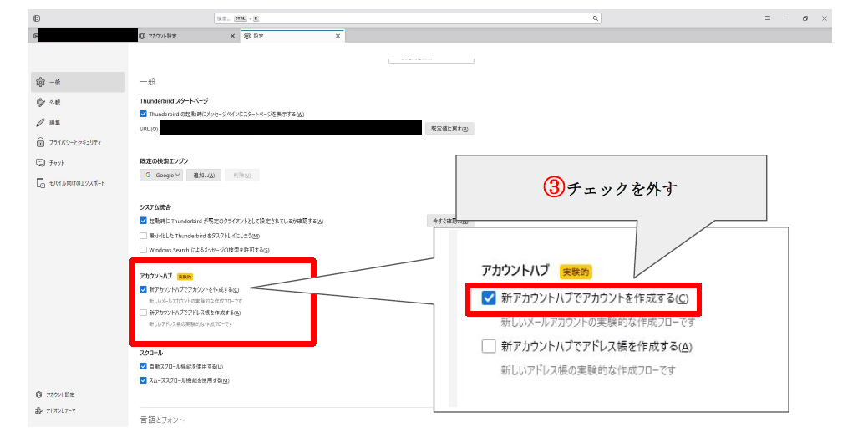
Task: Open プライバシーとセキュリティ lock section
Action: [40, 142]
